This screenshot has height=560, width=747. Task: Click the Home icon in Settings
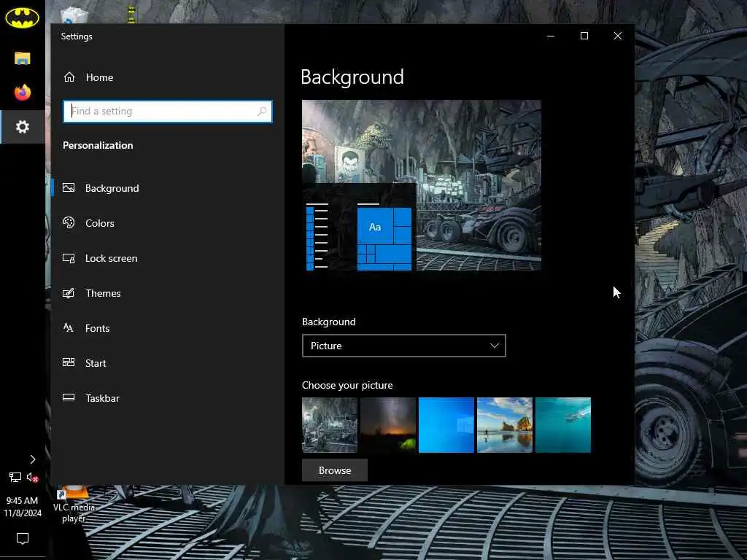[x=69, y=77]
